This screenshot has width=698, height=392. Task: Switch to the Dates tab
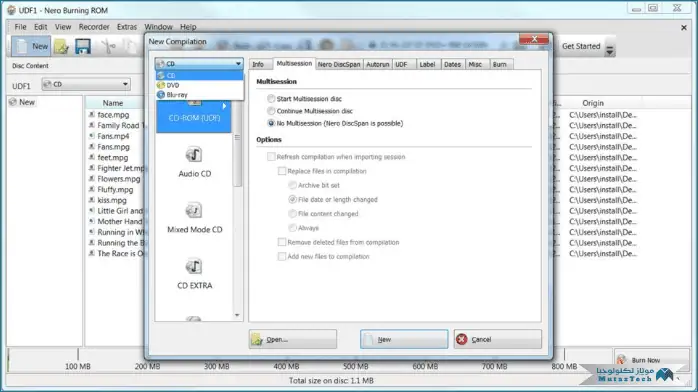[452, 65]
